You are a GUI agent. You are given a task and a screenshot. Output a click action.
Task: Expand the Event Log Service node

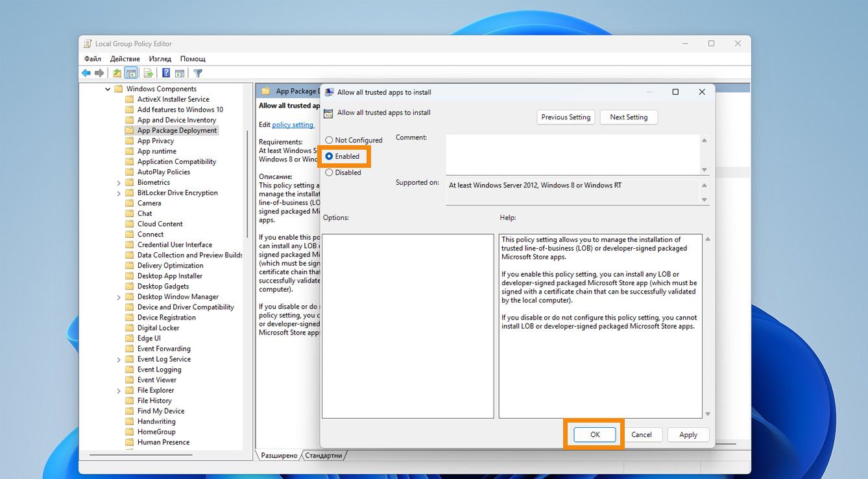click(x=119, y=359)
